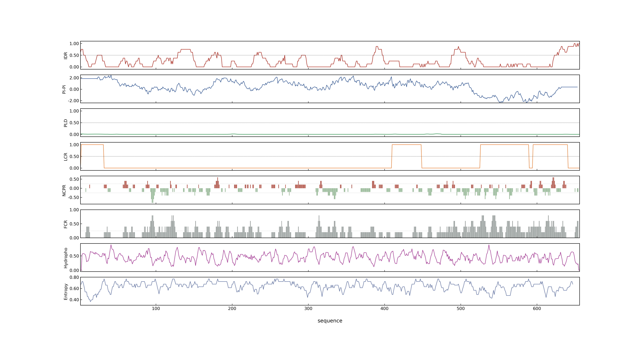Viewport: 644px width, 343px height.
Task: Click the 1.00 tick on FCR axis
Action: pyautogui.click(x=74, y=210)
